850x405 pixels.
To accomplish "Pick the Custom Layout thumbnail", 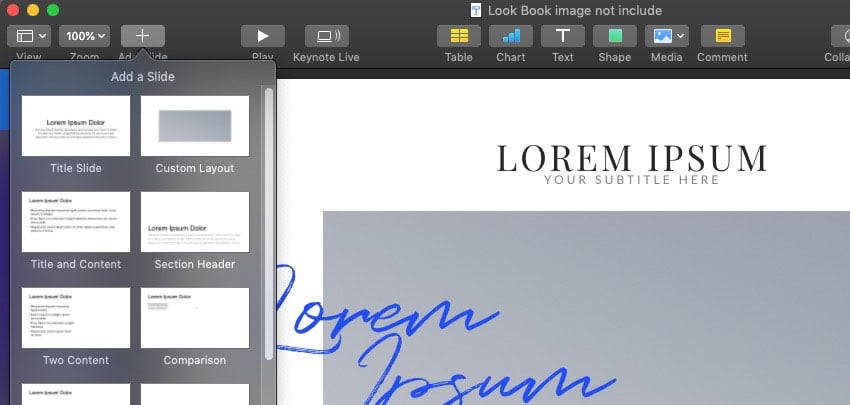I will click(195, 126).
